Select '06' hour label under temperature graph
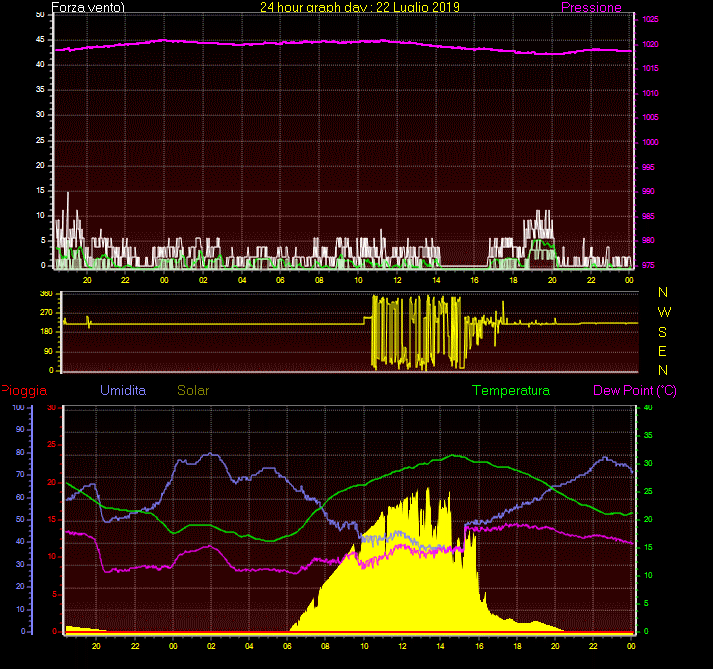Image resolution: width=713 pixels, height=669 pixels. (287, 646)
